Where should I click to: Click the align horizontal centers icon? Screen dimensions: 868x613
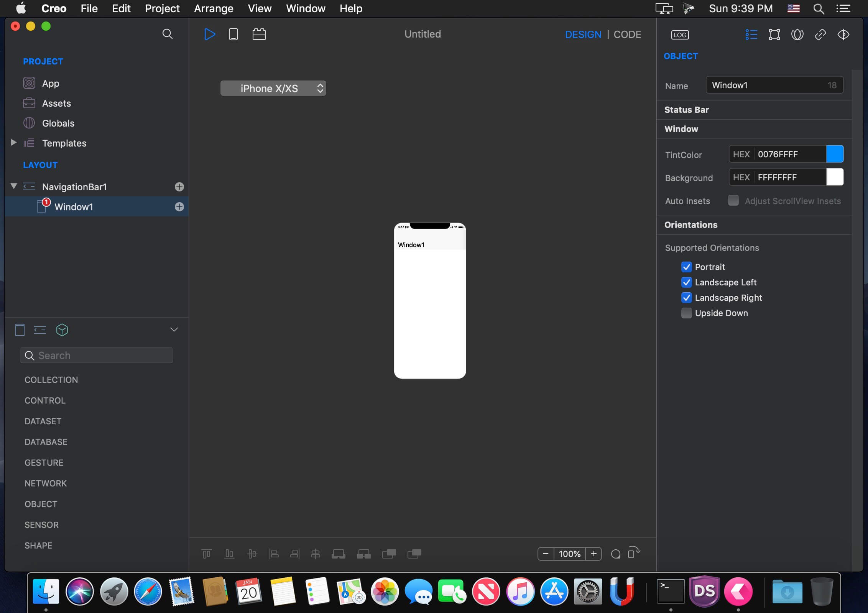315,554
